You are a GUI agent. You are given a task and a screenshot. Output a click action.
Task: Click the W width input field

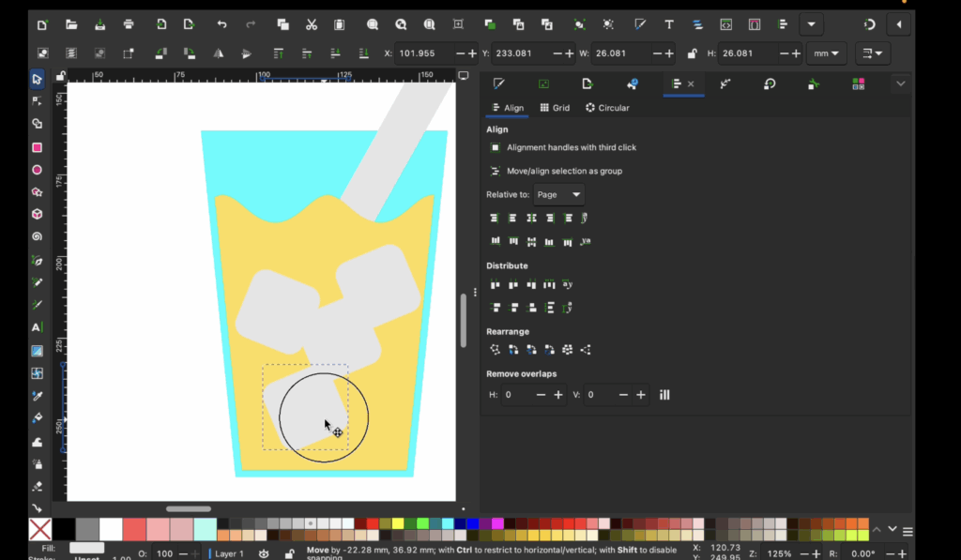pos(619,53)
